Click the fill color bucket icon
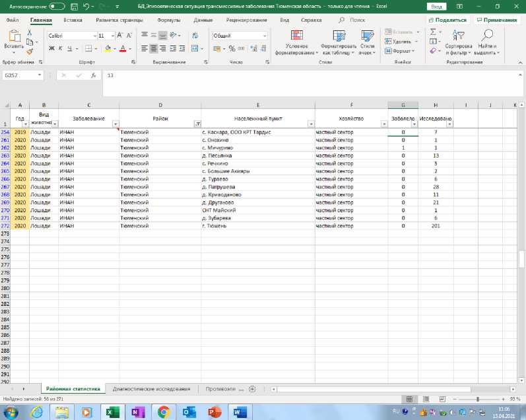Viewport: 526px width, 420px height. 107,48
